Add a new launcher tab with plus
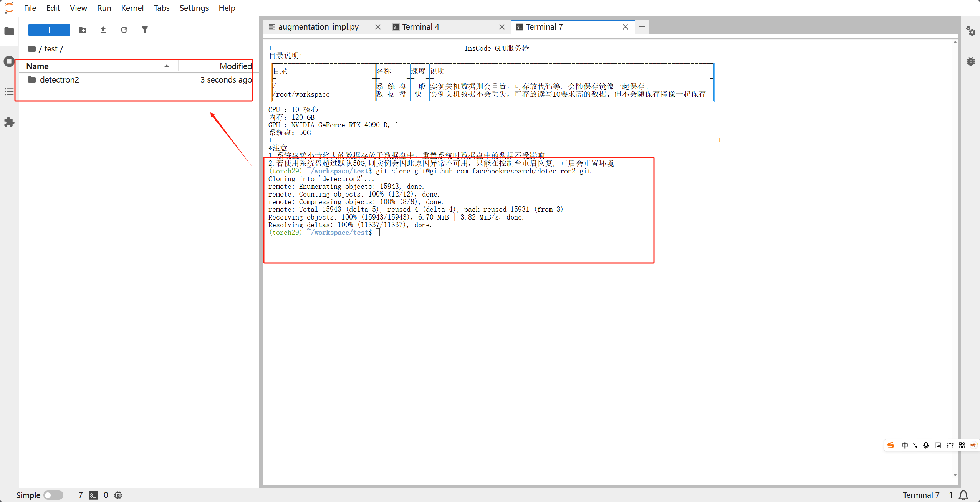 [642, 27]
